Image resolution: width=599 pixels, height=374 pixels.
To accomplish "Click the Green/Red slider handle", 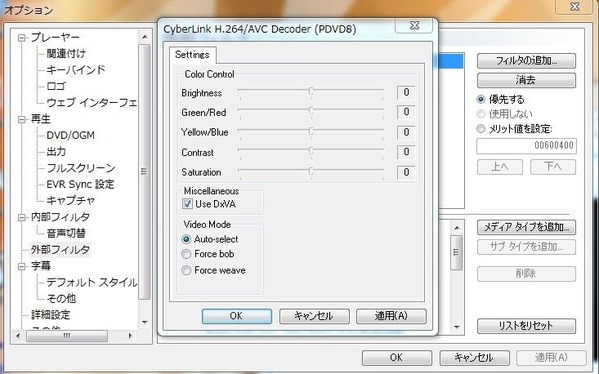I will 311,111.
